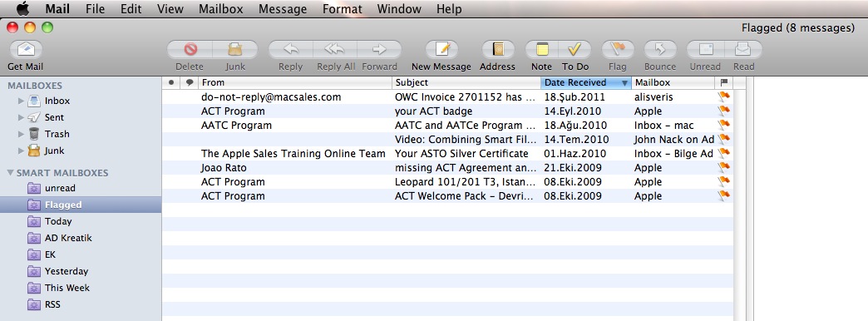Select message 'your ACT badge'
Image resolution: width=868 pixels, height=321 pixels.
pos(448,111)
